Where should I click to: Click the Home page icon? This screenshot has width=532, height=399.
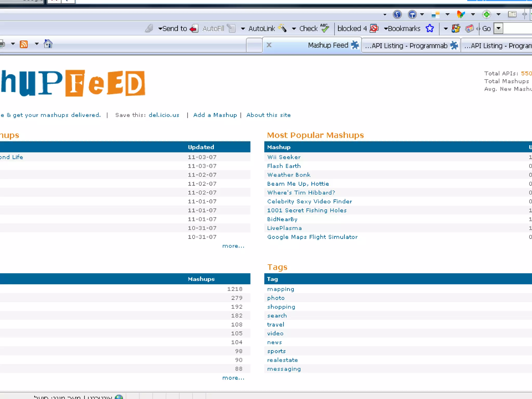tap(48, 44)
